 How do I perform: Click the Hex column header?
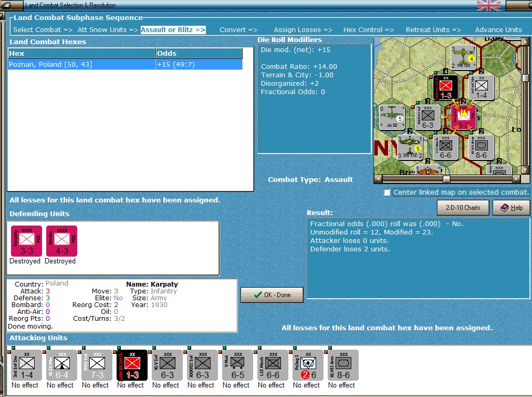tap(82, 53)
